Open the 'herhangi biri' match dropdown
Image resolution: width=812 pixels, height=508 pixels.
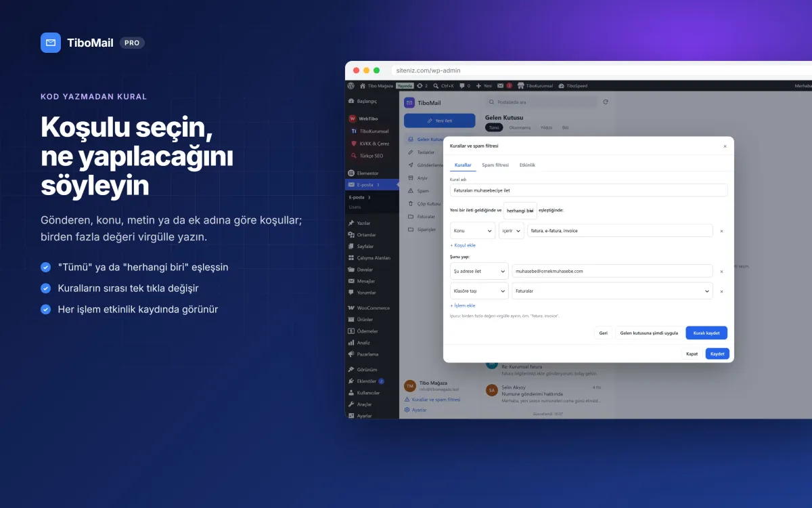[x=520, y=211]
